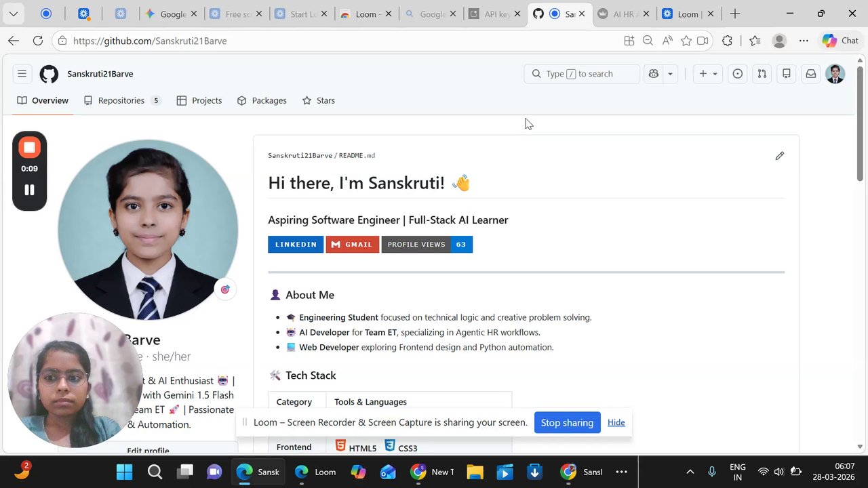
Task: Click Stop sharing button
Action: pos(567,422)
